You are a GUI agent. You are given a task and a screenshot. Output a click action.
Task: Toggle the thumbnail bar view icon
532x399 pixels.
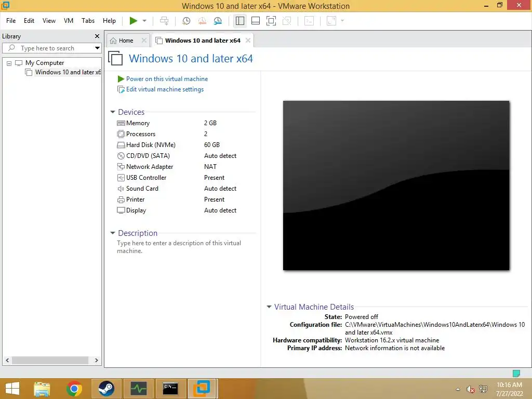click(256, 21)
